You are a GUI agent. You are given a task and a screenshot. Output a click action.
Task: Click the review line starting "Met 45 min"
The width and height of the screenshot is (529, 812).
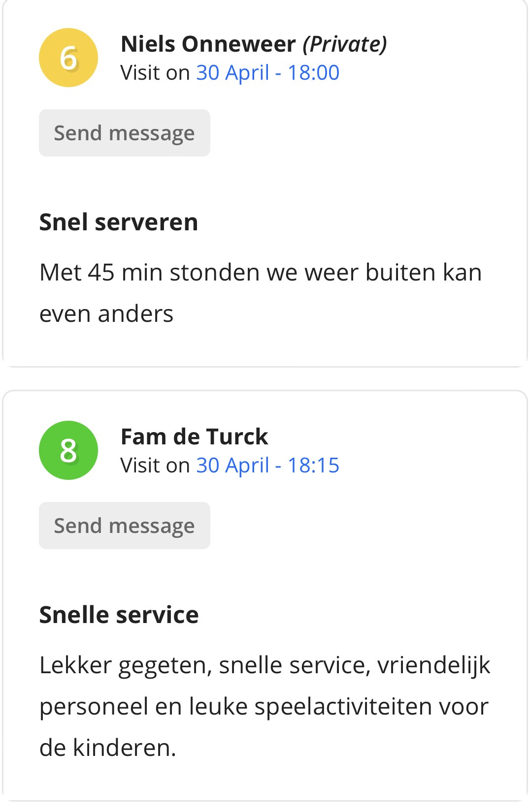tap(261, 273)
